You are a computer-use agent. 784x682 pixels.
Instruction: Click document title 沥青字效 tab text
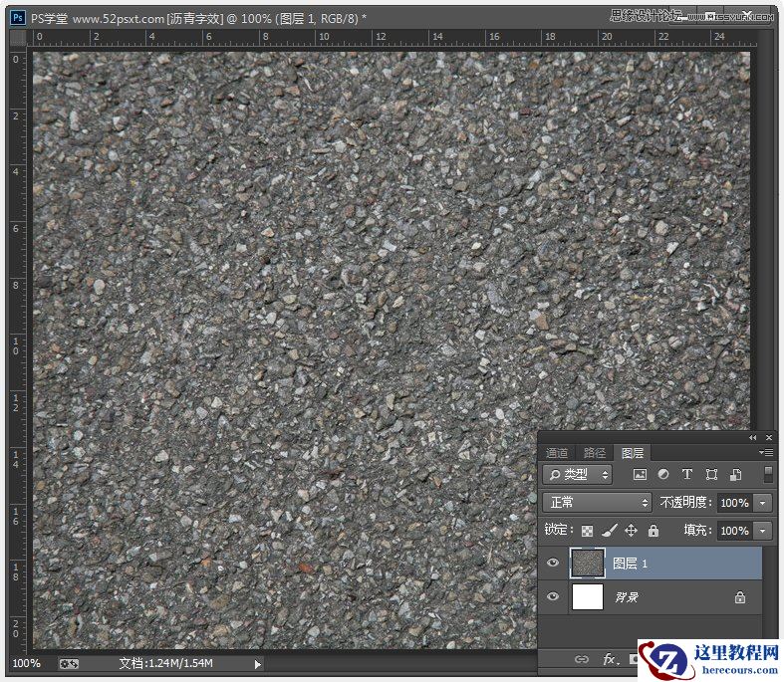click(195, 19)
